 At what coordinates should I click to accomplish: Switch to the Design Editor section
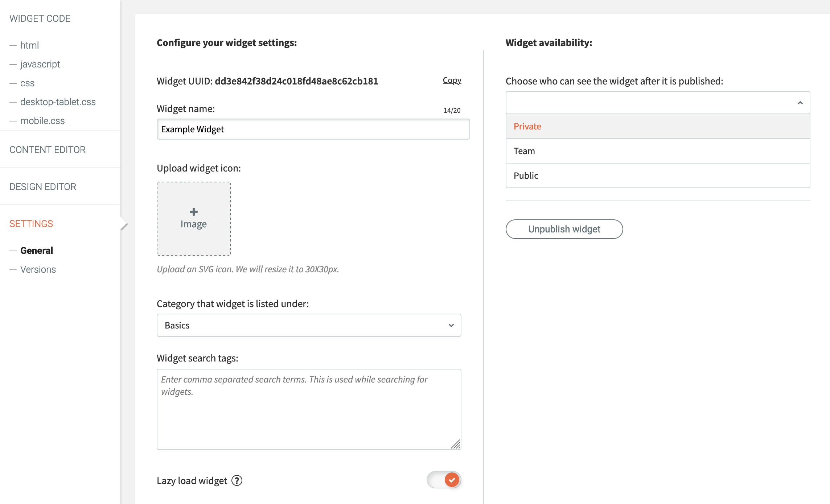43,187
